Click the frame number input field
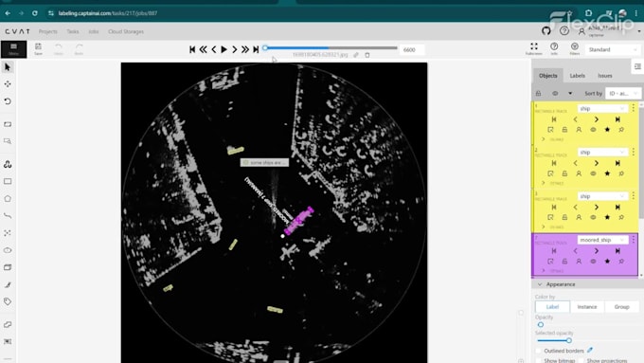The image size is (644, 363). [x=412, y=49]
